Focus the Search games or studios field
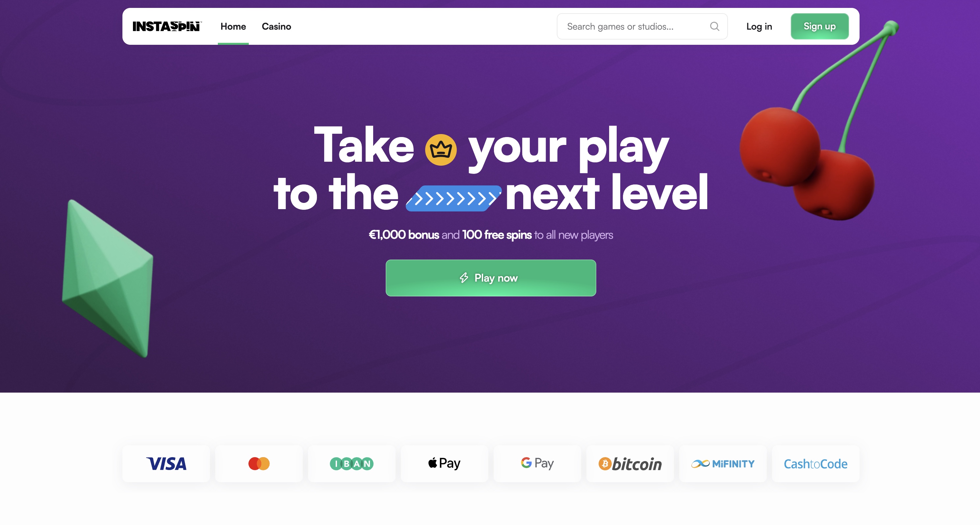This screenshot has width=980, height=525. click(642, 26)
